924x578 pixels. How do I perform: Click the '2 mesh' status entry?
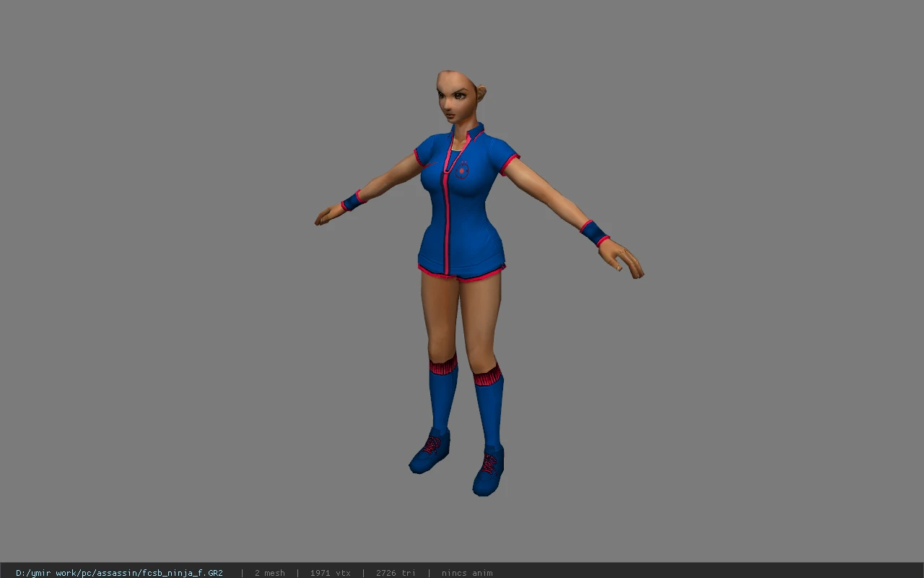coord(269,573)
